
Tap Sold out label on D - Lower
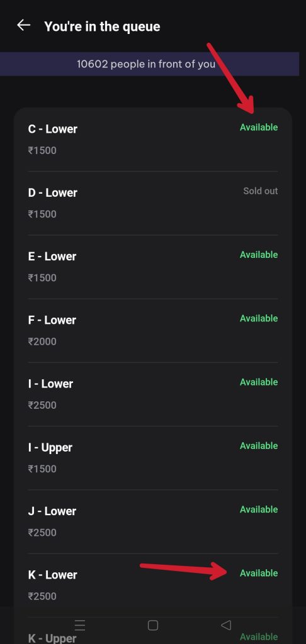point(260,191)
